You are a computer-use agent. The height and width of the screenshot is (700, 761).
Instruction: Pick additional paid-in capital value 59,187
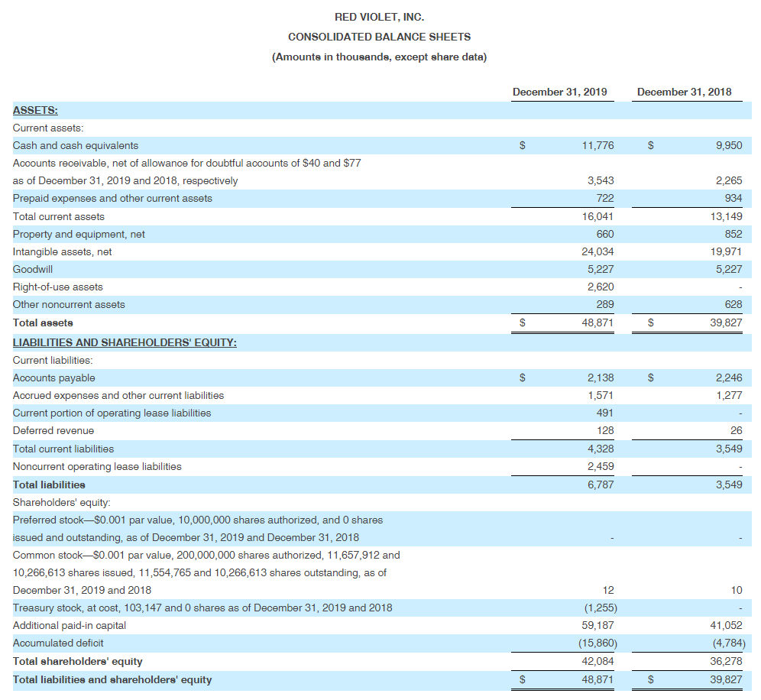click(x=597, y=625)
